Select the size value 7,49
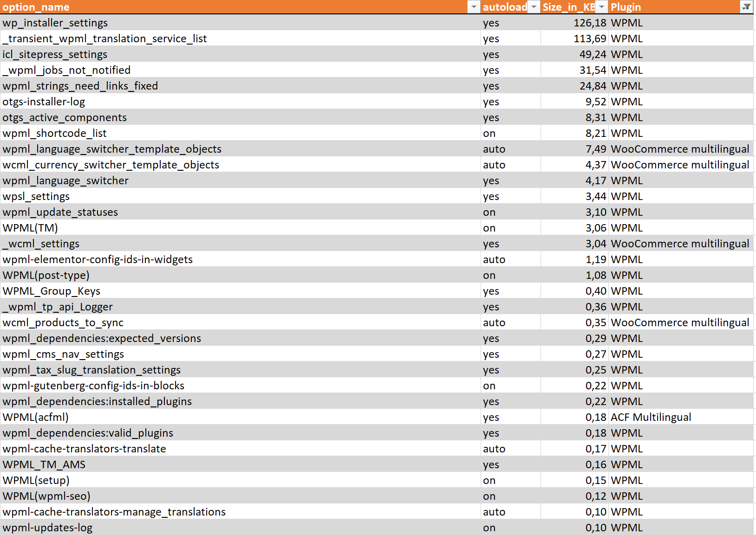 coord(575,149)
